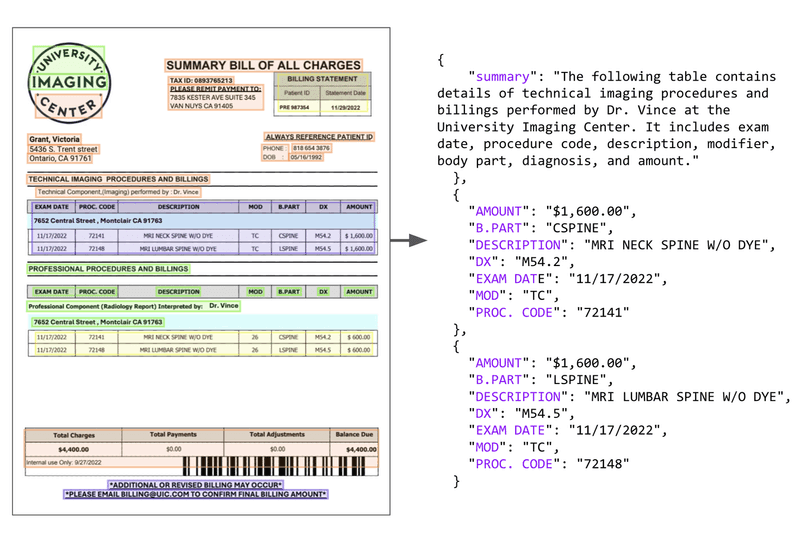
Task: Select the MRI Lumbar Spine row with $600.00
Action: coord(201,350)
